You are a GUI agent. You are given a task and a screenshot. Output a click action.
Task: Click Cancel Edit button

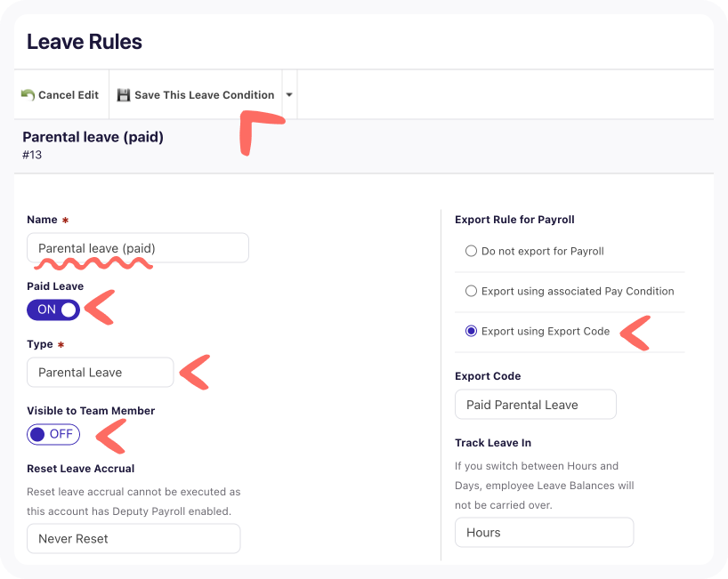tap(61, 94)
